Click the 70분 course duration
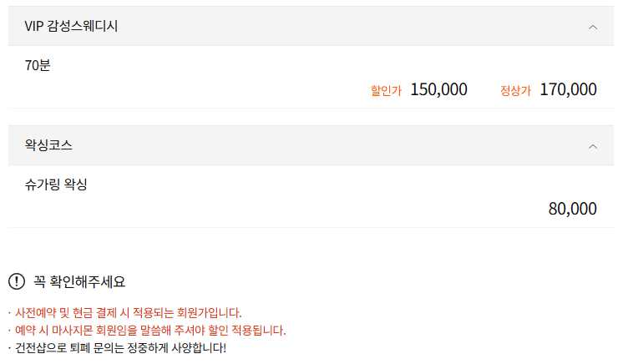623x364 pixels. tap(38, 65)
